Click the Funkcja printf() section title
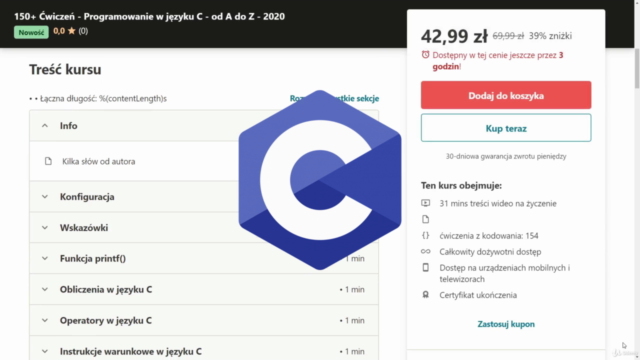 pos(93,258)
